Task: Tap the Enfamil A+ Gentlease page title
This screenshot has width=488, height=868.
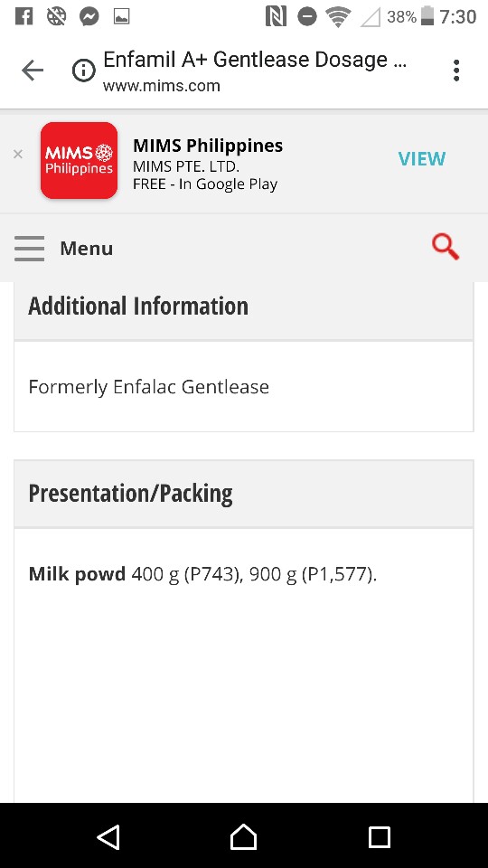Action: click(255, 60)
